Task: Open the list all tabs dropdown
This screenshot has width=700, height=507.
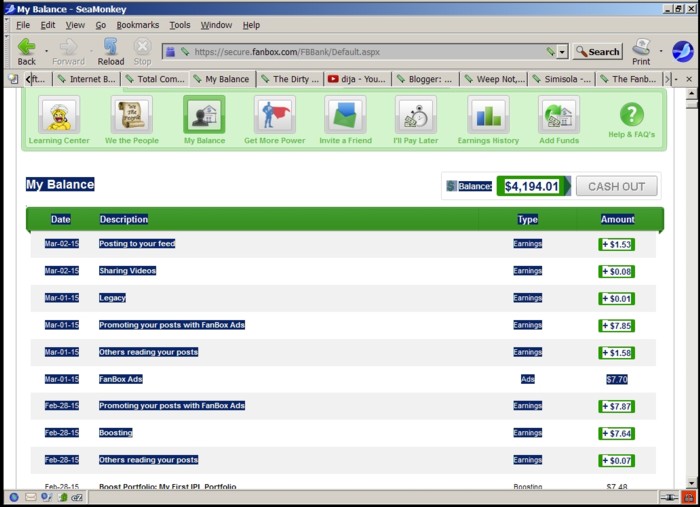Action: click(x=676, y=79)
